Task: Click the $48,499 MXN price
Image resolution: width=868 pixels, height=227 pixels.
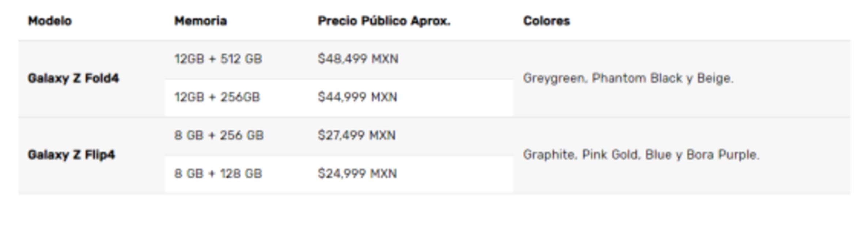Action: (358, 59)
